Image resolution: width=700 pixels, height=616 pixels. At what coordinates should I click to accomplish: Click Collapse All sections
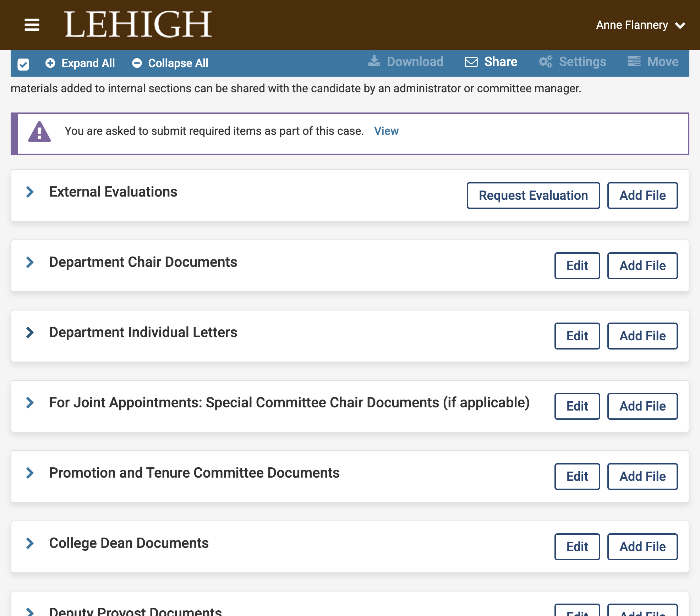coord(170,63)
